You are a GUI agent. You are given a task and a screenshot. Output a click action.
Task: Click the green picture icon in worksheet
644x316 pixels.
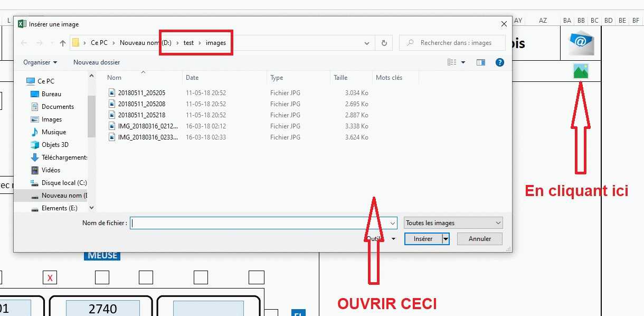pos(581,71)
